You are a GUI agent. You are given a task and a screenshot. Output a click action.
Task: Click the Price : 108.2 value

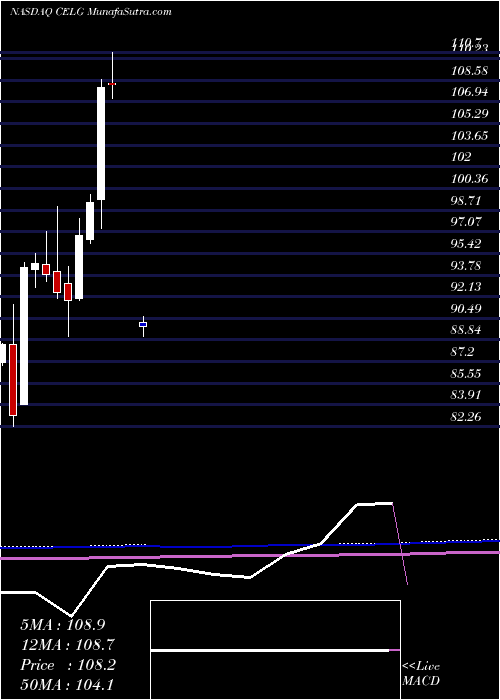(x=68, y=665)
